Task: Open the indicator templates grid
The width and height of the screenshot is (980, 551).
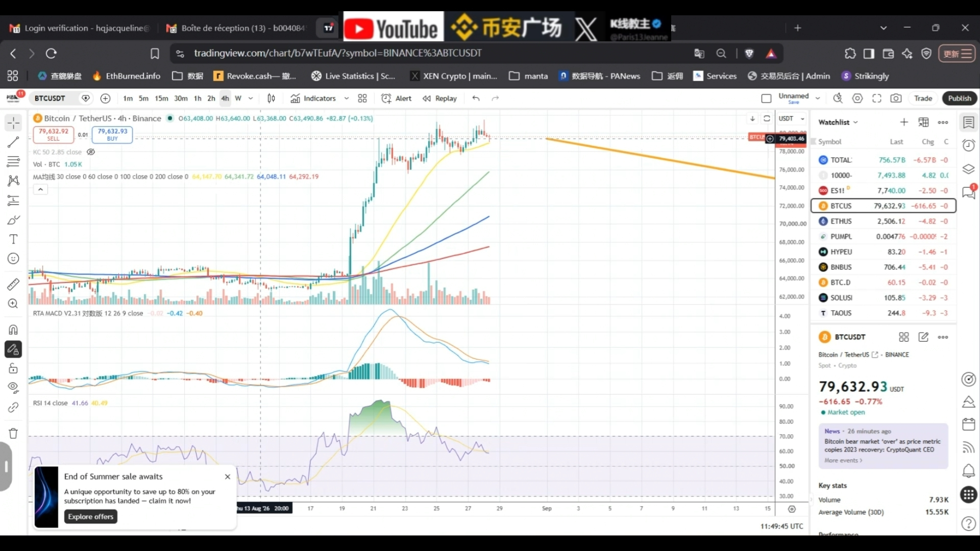Action: (x=362, y=98)
